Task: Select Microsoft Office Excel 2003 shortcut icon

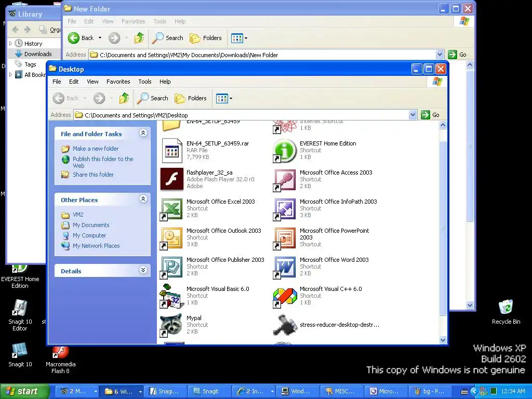Action: (x=171, y=209)
